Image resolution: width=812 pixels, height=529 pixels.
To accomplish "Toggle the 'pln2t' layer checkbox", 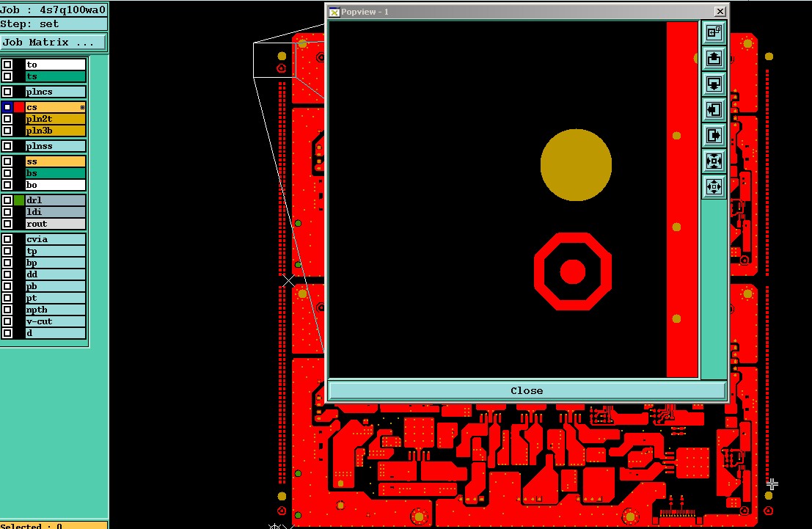I will [7, 119].
